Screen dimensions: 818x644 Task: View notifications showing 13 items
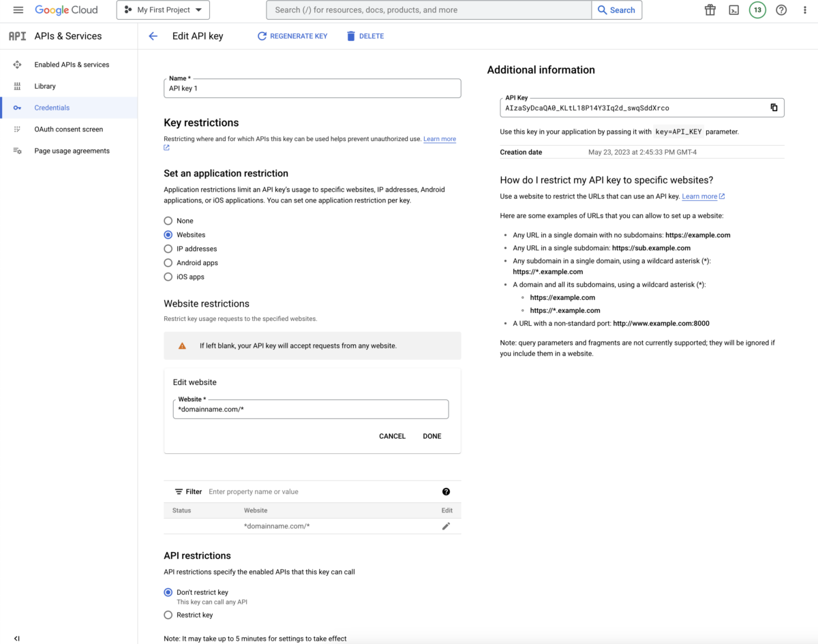tap(757, 10)
